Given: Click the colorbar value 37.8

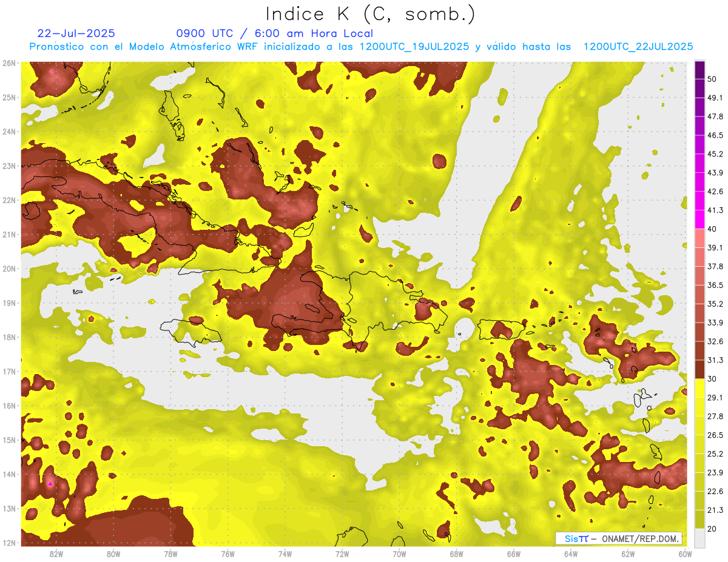Looking at the screenshot, I should 715,267.
